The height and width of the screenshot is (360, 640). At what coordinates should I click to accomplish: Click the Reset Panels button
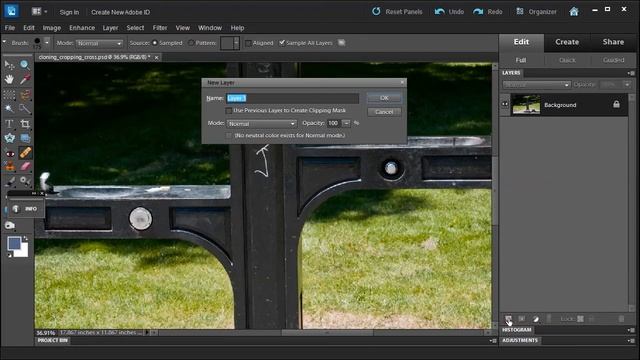click(397, 12)
